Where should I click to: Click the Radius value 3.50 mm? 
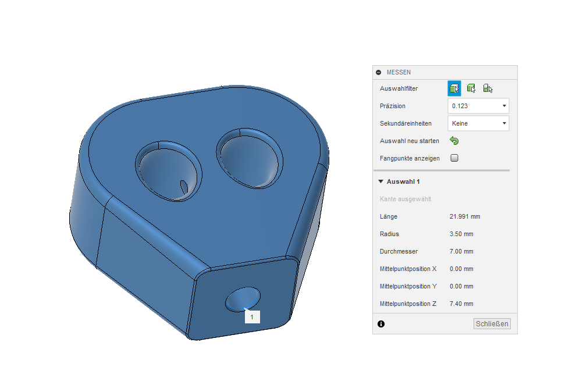pos(461,234)
